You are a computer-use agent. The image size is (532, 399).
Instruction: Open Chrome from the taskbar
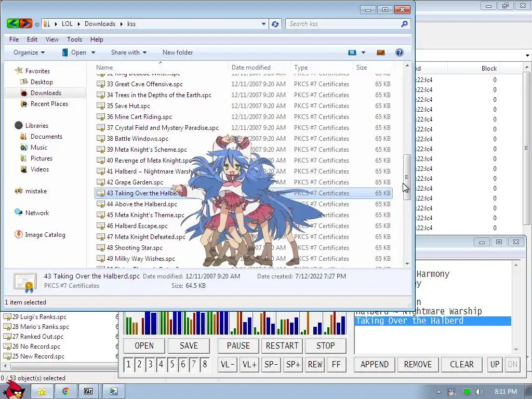pos(65,391)
